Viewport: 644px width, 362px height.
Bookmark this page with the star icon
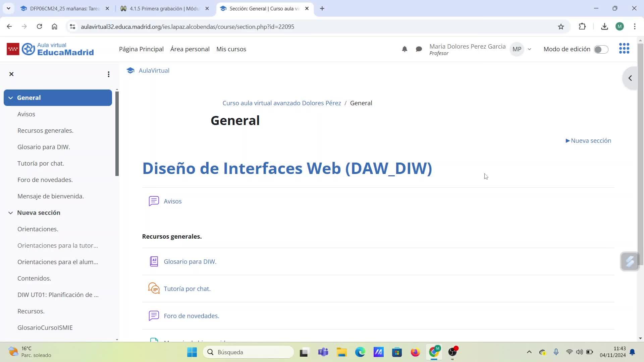tap(561, 26)
